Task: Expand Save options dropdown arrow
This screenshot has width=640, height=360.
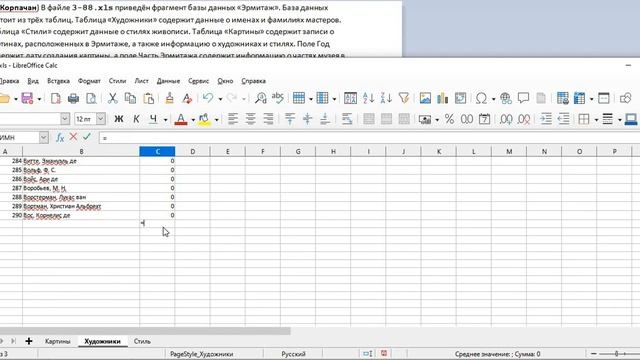Action: (39, 99)
